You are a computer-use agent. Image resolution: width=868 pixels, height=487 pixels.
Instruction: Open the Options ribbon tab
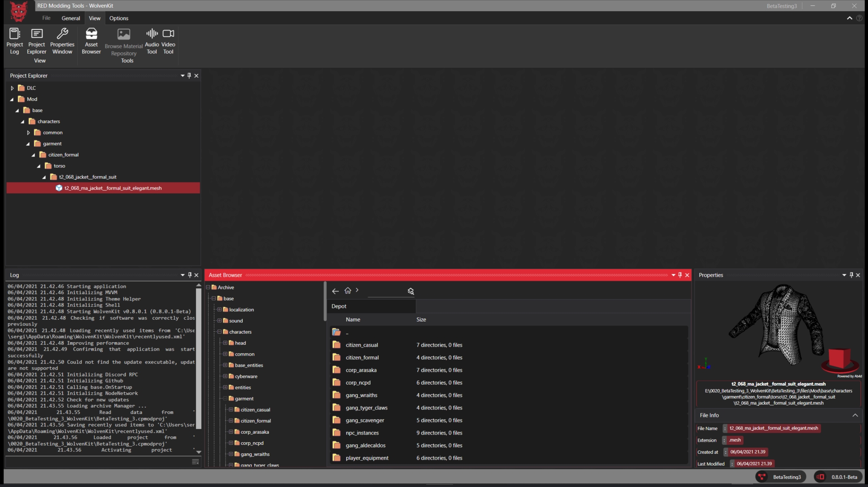coord(118,18)
